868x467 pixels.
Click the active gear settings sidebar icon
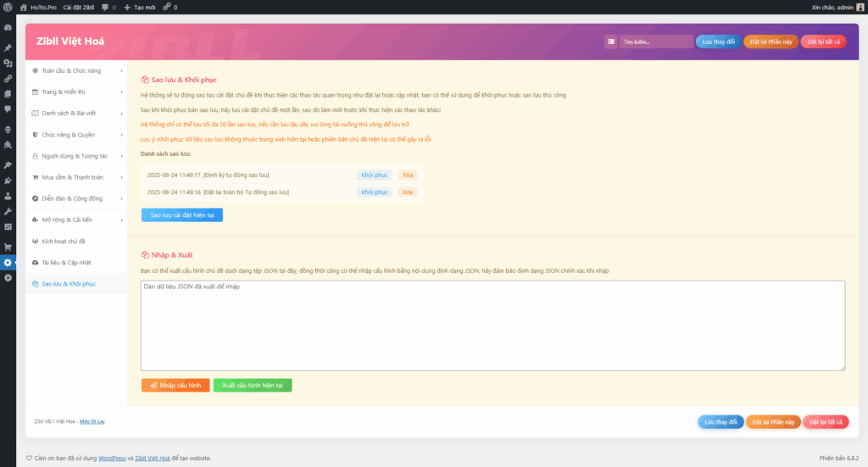click(8, 263)
